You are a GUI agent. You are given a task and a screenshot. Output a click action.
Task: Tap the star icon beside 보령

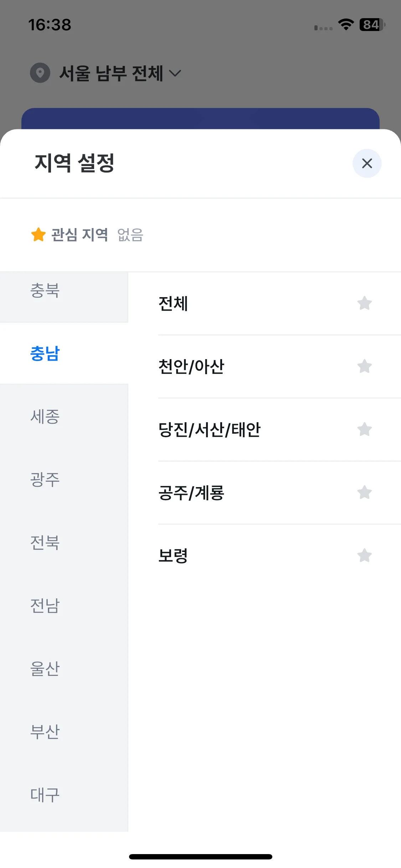364,556
